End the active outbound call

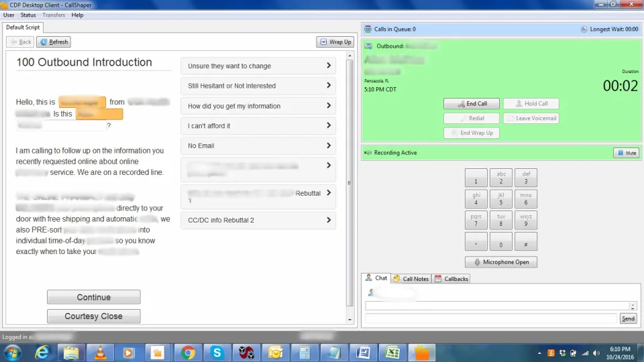[x=472, y=103]
